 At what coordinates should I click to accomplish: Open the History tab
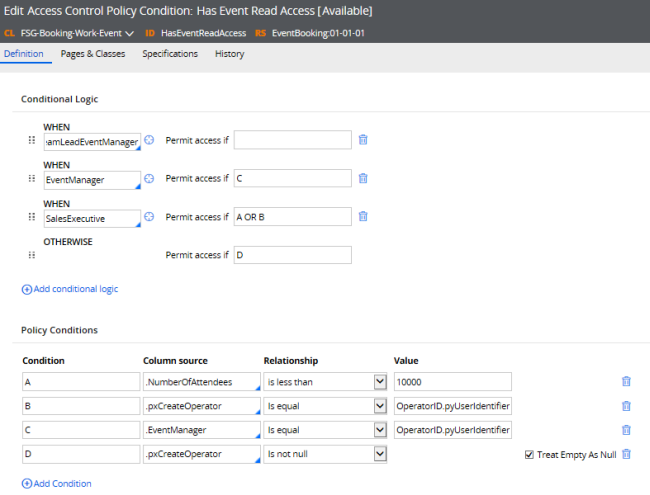point(230,54)
